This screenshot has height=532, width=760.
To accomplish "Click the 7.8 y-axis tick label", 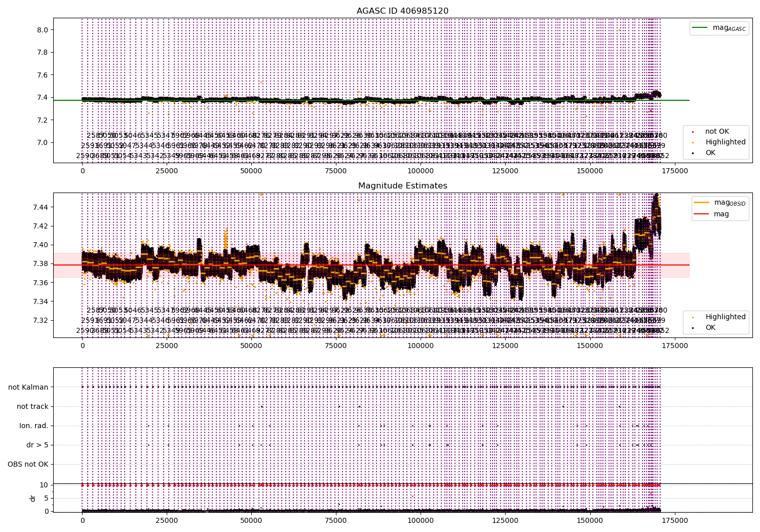I will tap(43, 53).
